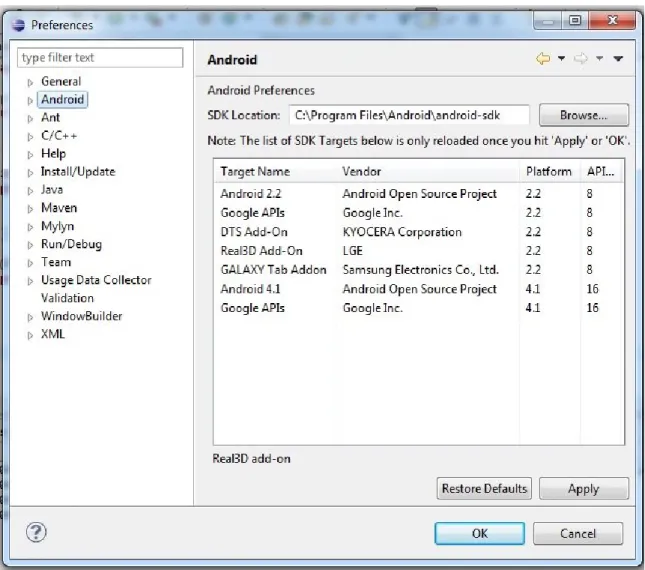Select the Real3D Add-On target row

click(418, 251)
